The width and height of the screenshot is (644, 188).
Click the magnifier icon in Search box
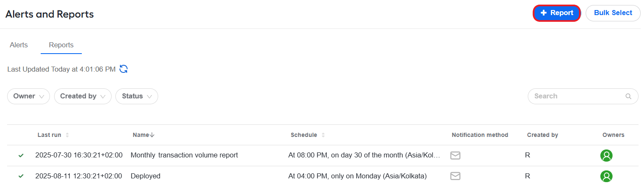pyautogui.click(x=628, y=96)
